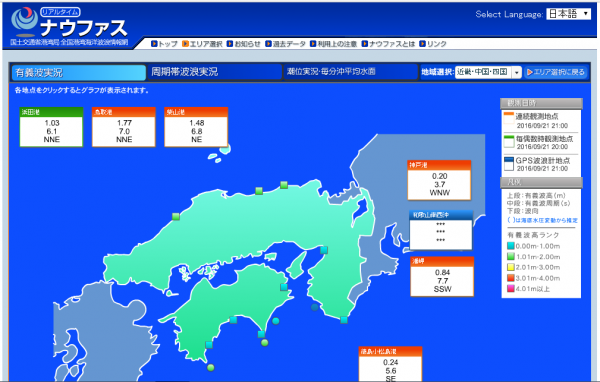Select the 有義波実況 tab
600x382 pixels.
coord(78,72)
